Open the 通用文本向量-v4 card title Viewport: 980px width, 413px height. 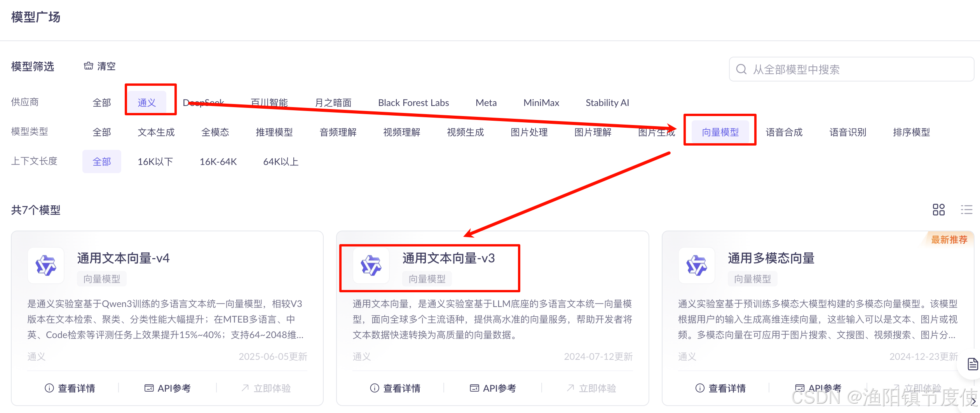123,258
